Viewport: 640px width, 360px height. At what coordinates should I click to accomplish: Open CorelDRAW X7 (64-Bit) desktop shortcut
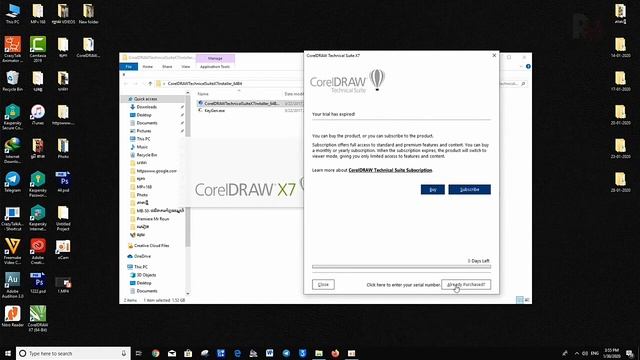point(38,319)
